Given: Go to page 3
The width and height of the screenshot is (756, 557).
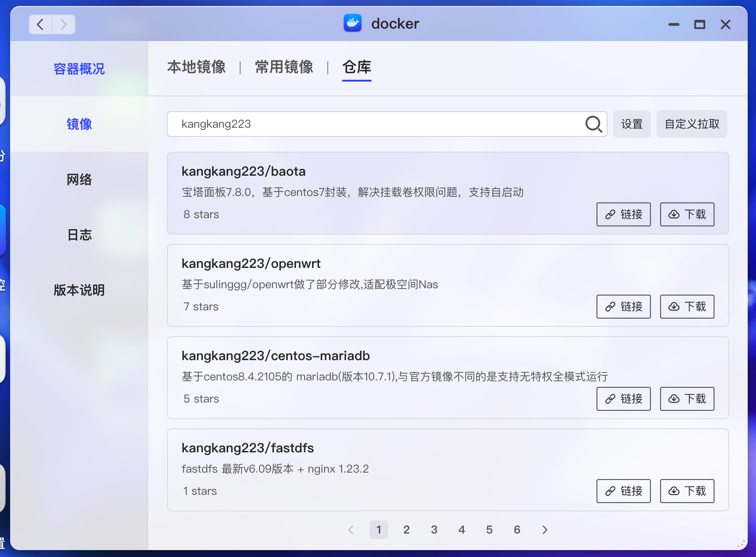Looking at the screenshot, I should point(434,530).
